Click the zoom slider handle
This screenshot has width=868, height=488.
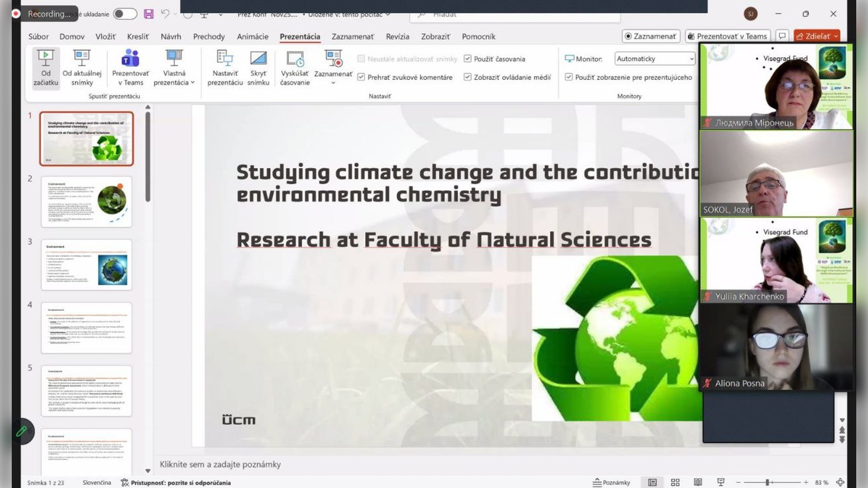(x=767, y=482)
